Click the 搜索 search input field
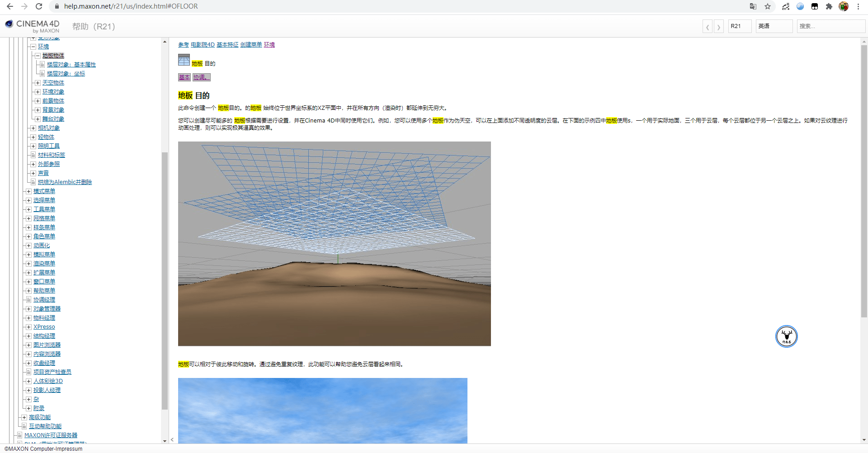The height and width of the screenshot is (453, 868). pyautogui.click(x=831, y=26)
